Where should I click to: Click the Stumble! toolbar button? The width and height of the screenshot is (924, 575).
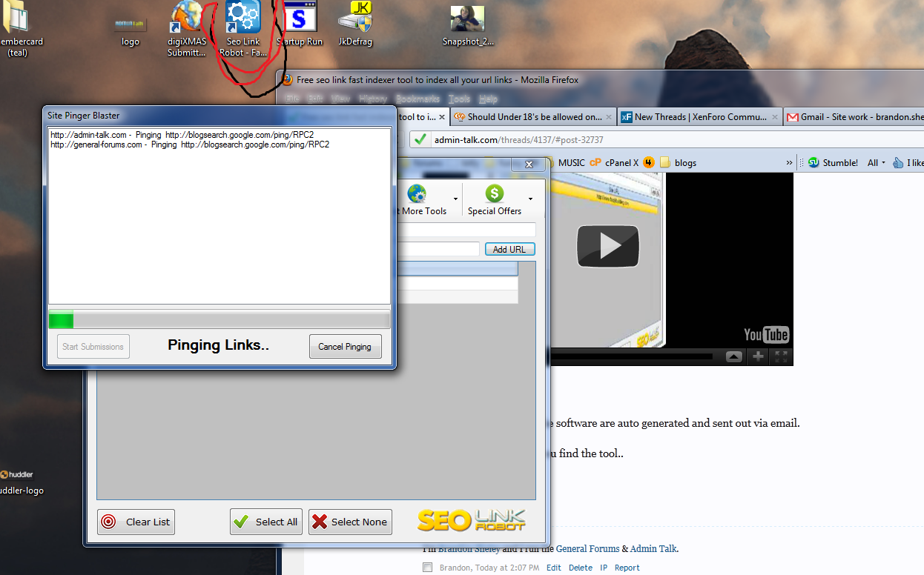tap(833, 162)
